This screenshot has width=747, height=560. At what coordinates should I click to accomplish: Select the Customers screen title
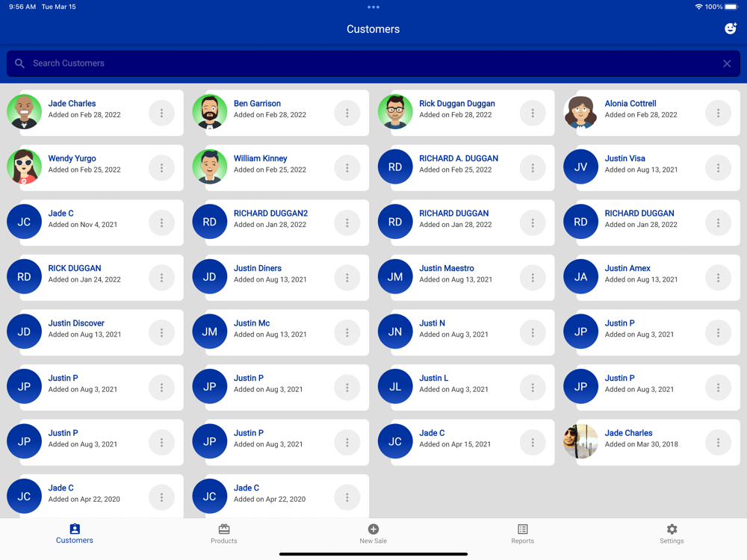click(x=373, y=29)
